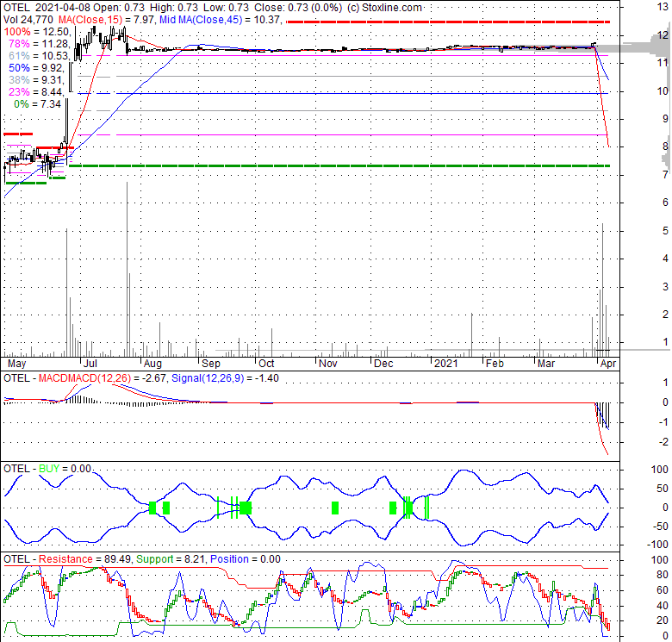Image resolution: width=672 pixels, height=642 pixels.
Task: Click the '(c) Stoxline.com' credit text
Action: click(x=384, y=8)
